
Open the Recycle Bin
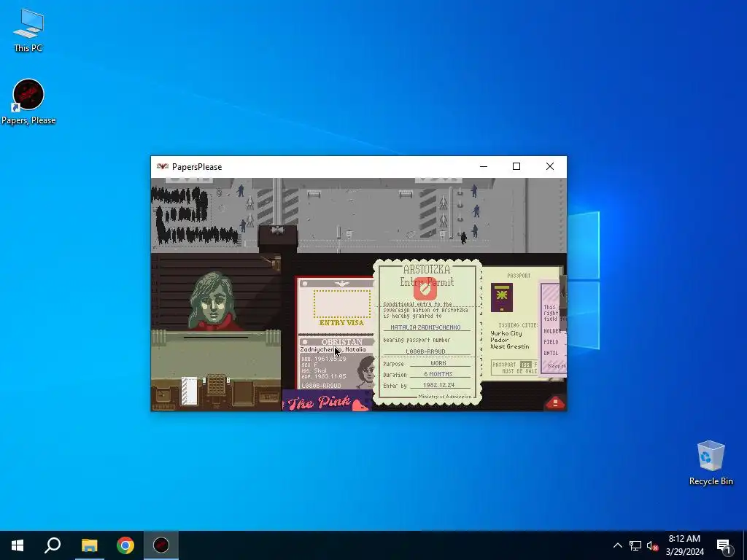tap(711, 463)
